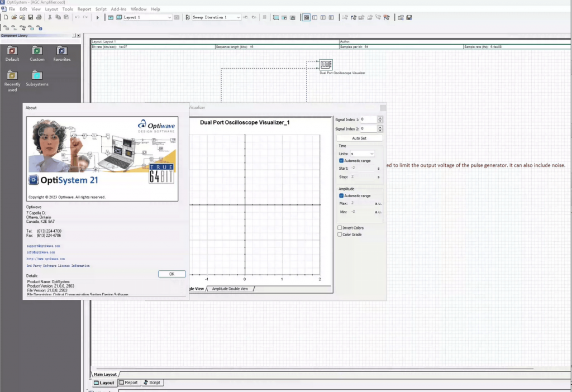The image size is (572, 392).
Task: Click the Signal Index 2 input field
Action: [369, 128]
